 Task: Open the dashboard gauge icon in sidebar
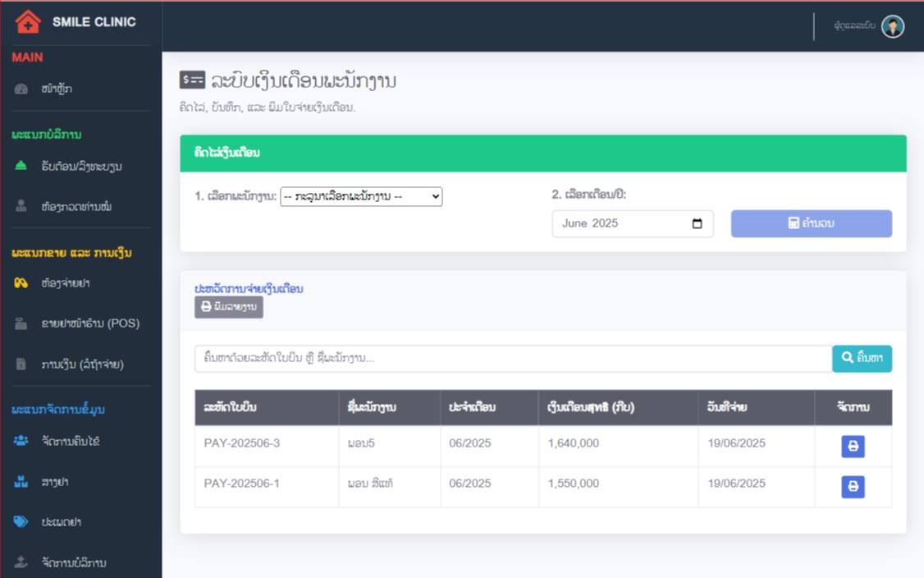[x=21, y=89]
